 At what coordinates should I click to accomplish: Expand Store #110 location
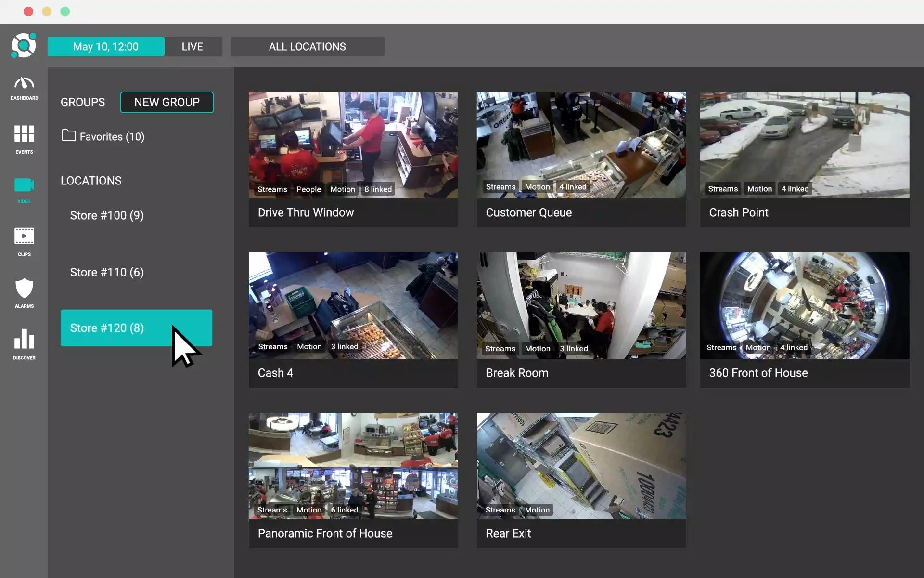[107, 272]
